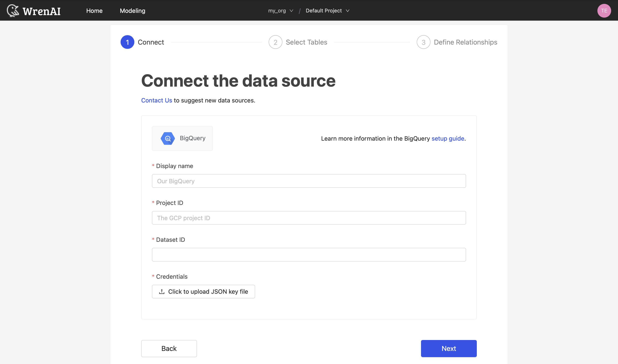The image size is (618, 364).
Task: Click the user avatar icon top right
Action: (605, 11)
